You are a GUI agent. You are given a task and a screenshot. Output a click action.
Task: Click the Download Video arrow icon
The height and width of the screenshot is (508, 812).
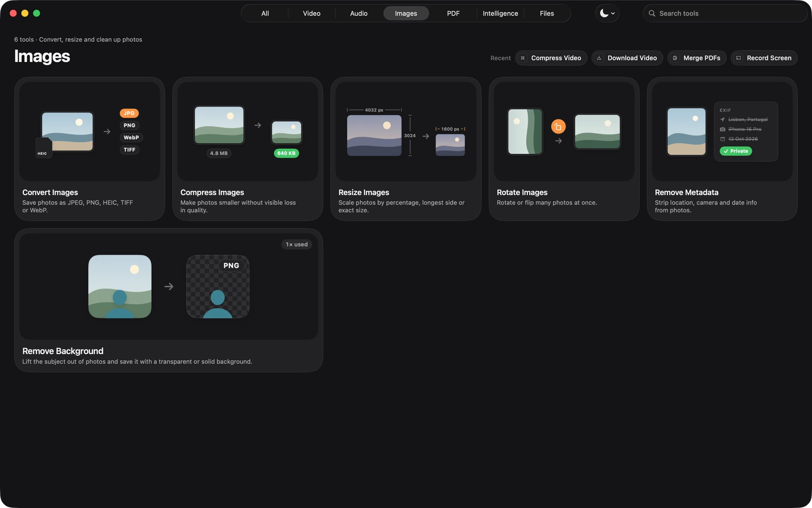tap(599, 58)
